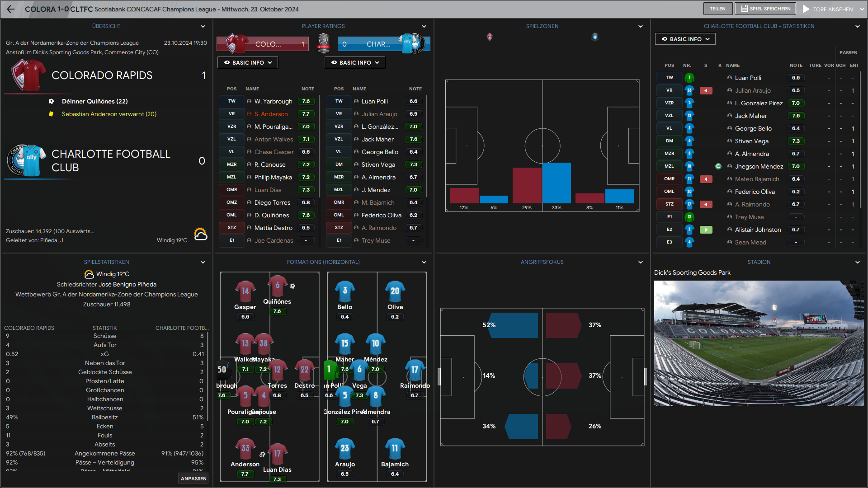Click Gasper shirt number 14 in formation

[x=245, y=291]
